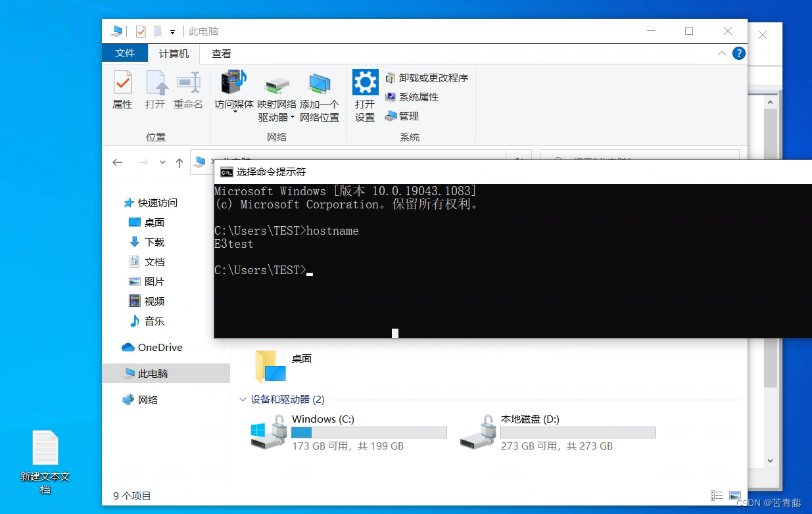Click the greyed 打开 ribbon button

[x=156, y=90]
